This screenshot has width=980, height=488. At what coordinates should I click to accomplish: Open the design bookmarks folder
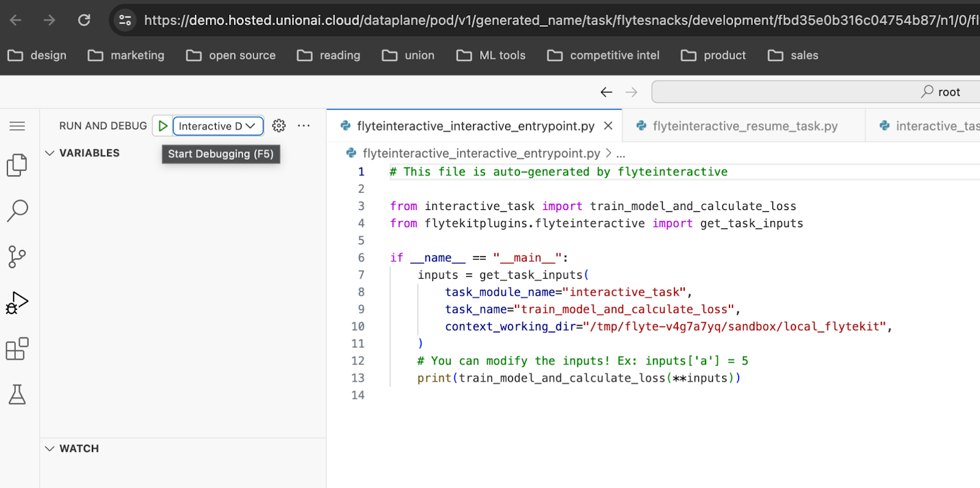click(37, 55)
